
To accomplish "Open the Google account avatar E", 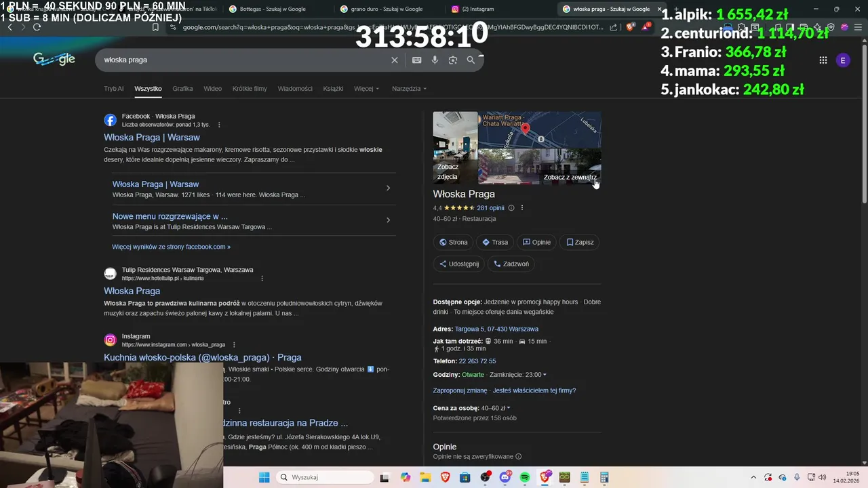I will pos(843,60).
